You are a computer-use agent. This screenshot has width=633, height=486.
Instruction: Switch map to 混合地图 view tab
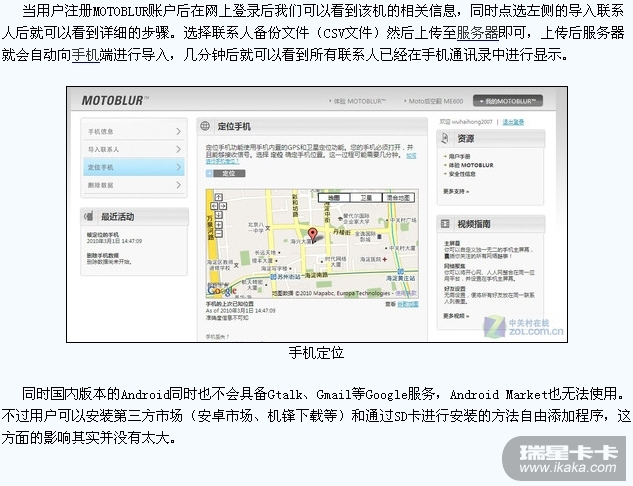tap(398, 198)
